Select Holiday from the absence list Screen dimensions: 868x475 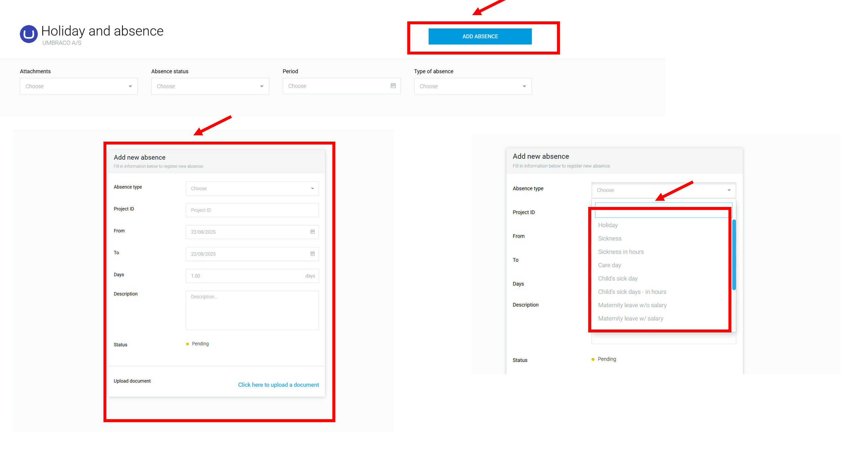coord(608,225)
